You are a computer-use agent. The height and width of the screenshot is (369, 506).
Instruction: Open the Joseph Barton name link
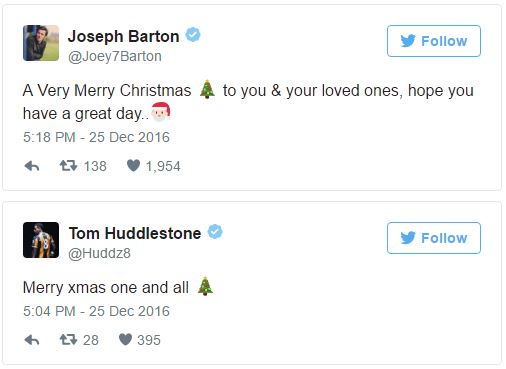point(124,36)
